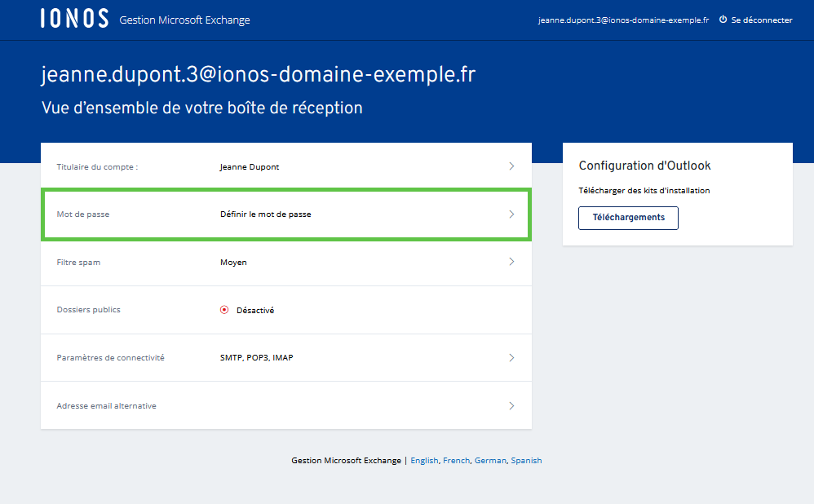This screenshot has height=504, width=814.
Task: Click the Moyen spam filter value
Action: tap(233, 263)
